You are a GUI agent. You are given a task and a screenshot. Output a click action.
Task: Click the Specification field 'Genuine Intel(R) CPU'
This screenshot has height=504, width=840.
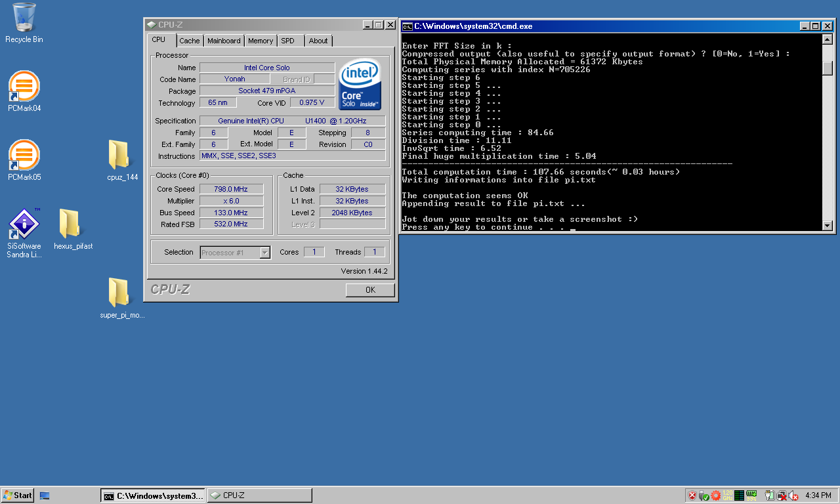[x=293, y=121]
